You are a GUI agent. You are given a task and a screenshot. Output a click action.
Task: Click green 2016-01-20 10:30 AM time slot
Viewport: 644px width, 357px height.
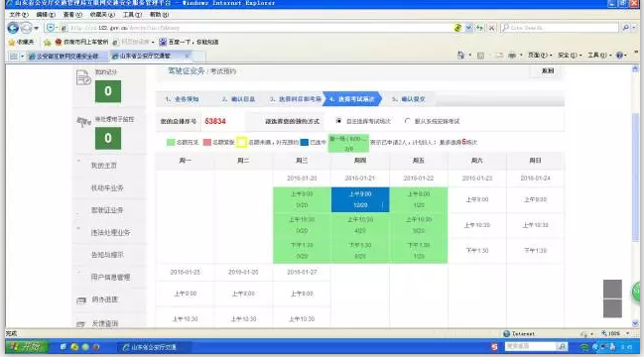pos(302,225)
